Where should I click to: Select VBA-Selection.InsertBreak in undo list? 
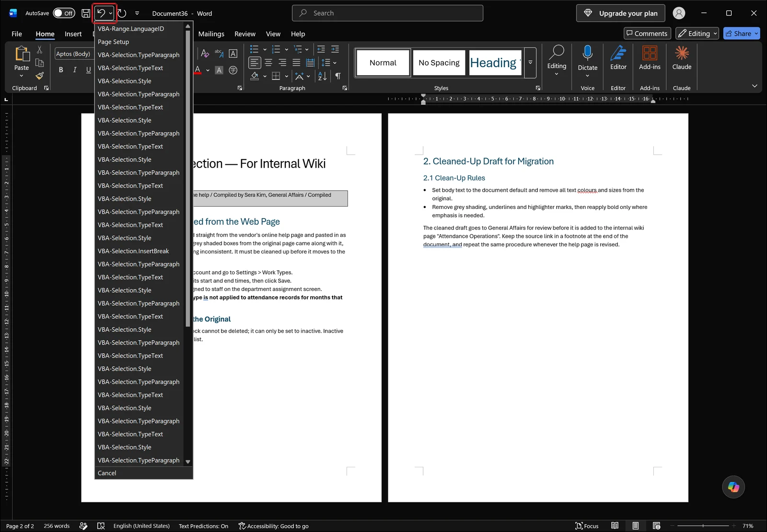139,251
